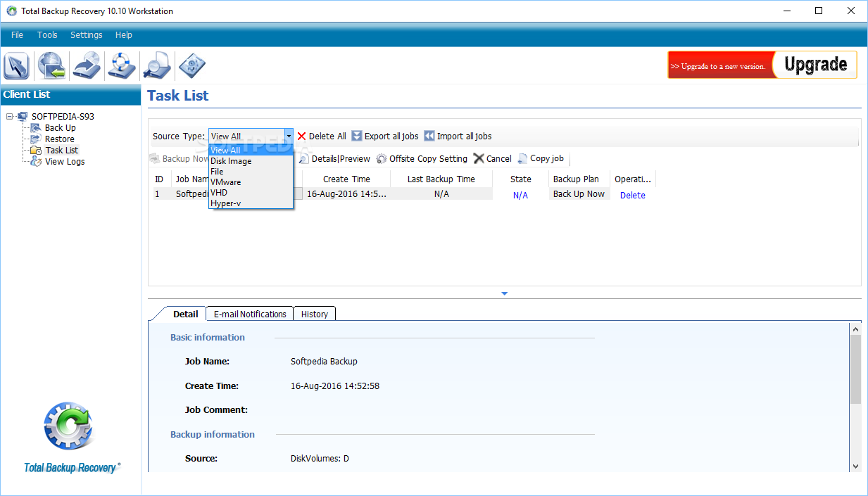Click the View Logs tree icon
Screen dimensions: 868x496
[36, 162]
